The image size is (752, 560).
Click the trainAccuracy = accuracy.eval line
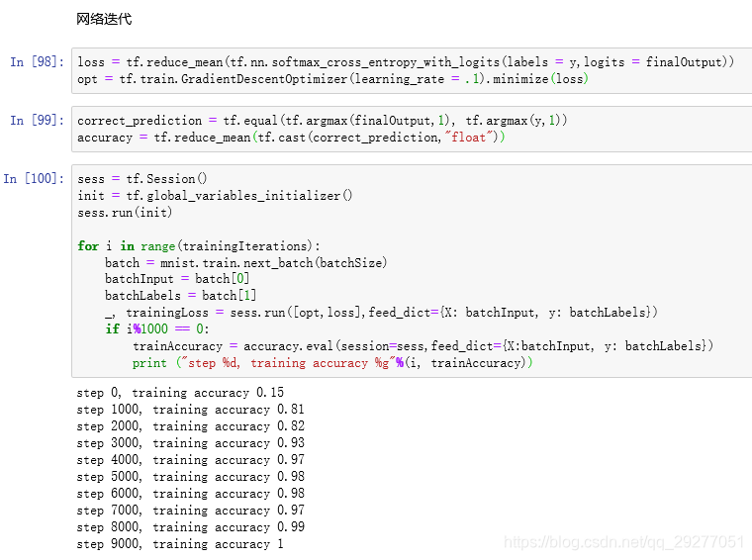pyautogui.click(x=423, y=346)
